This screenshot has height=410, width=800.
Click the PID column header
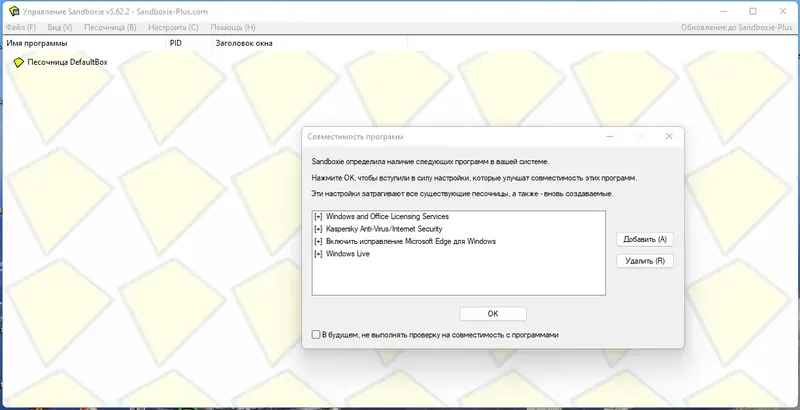click(188, 43)
